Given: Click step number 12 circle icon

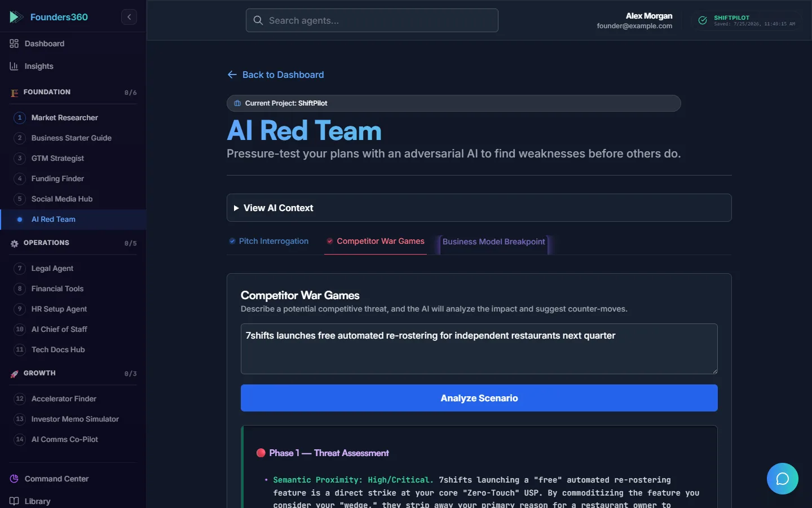Looking at the screenshot, I should tap(20, 398).
